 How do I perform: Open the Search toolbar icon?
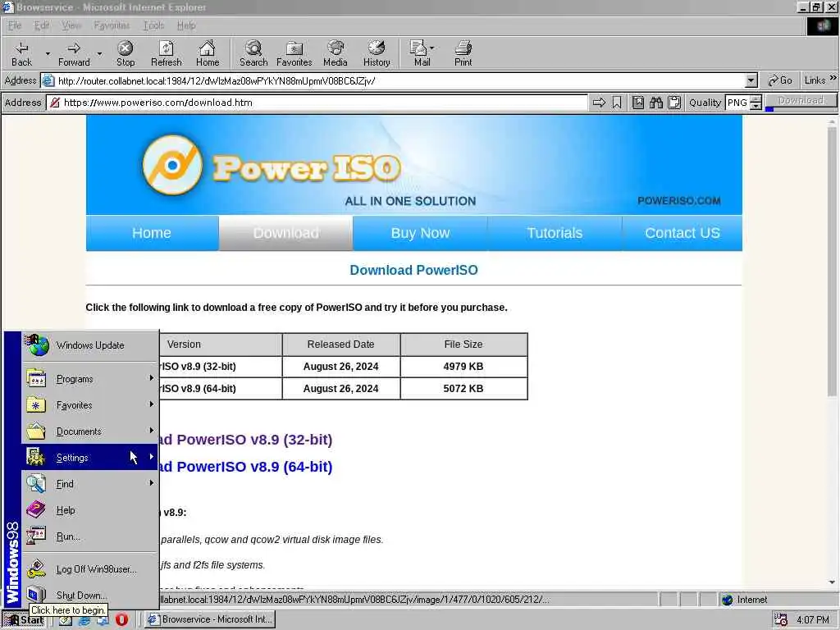pos(253,53)
